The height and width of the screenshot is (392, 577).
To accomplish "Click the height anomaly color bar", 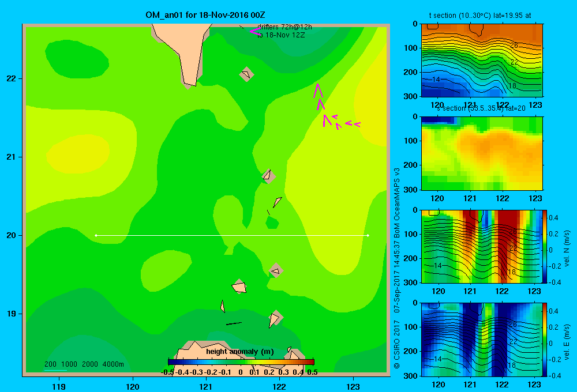I will pyautogui.click(x=241, y=362).
